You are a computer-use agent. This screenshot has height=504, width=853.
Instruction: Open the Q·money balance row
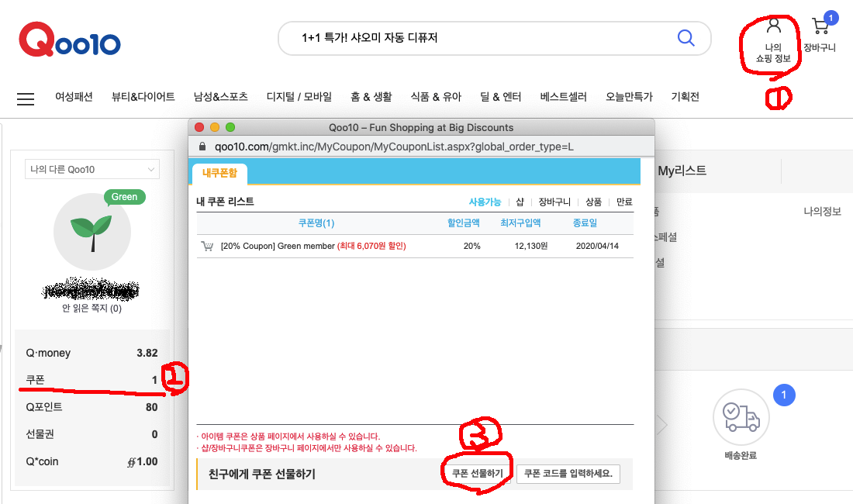[92, 353]
